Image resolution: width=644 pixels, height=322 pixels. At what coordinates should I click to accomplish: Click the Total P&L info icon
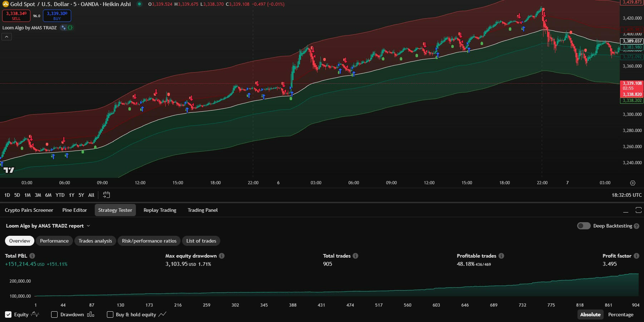pyautogui.click(x=32, y=256)
